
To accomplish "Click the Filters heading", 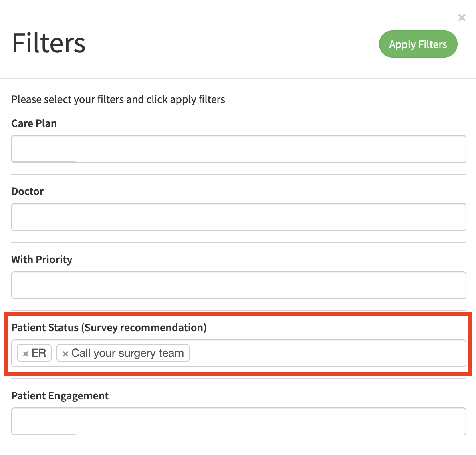I will pyautogui.click(x=48, y=43).
